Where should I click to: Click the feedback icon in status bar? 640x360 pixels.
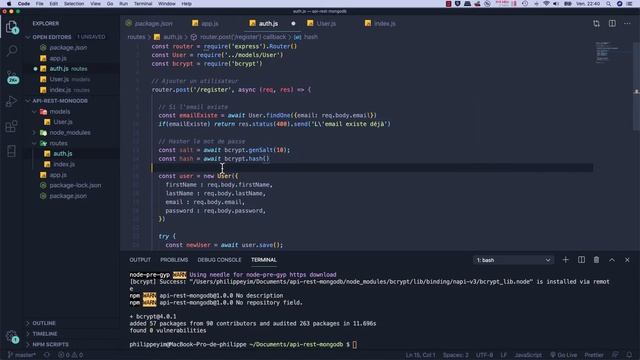point(615,355)
